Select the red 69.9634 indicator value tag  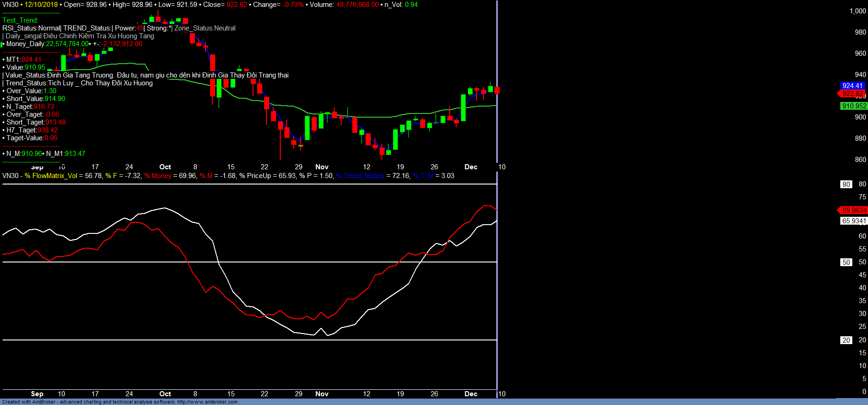[x=854, y=210]
